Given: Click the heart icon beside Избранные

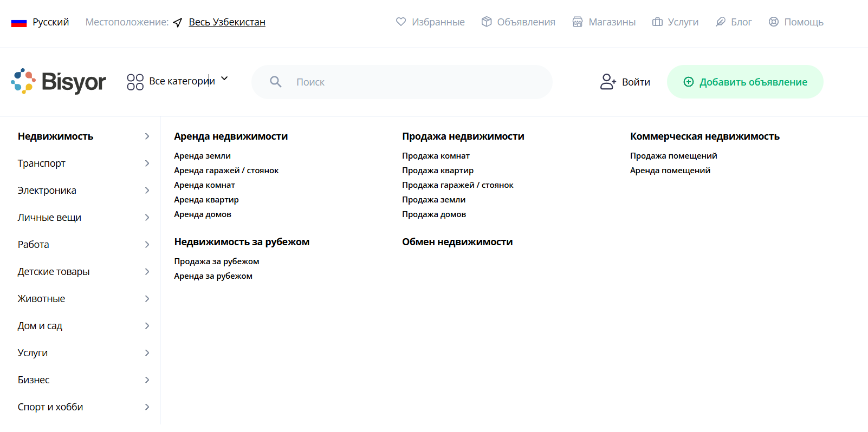Looking at the screenshot, I should coord(401,22).
